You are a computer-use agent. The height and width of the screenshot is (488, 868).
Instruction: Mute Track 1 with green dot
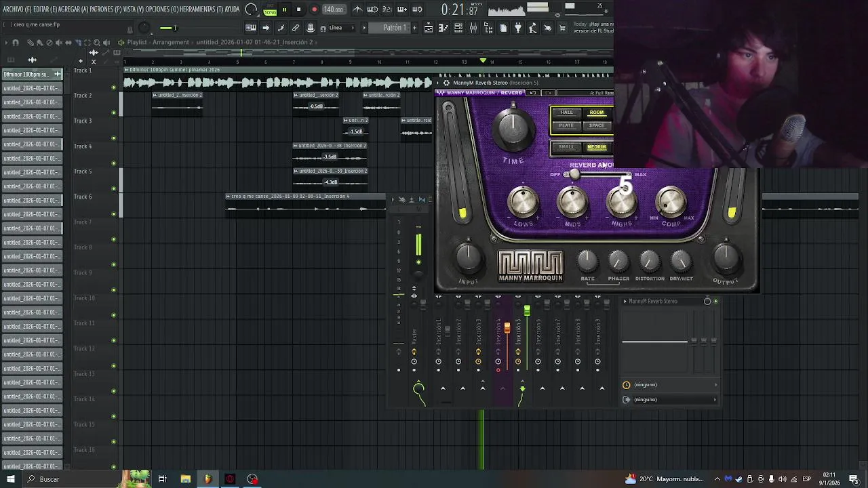click(x=113, y=87)
